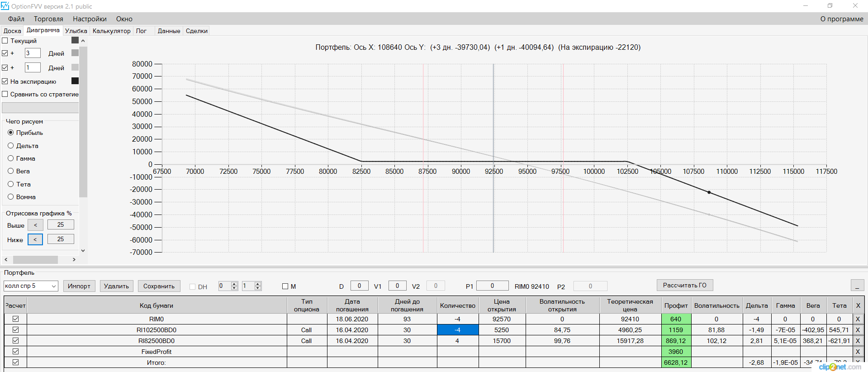Click the days input field showing 3
The image size is (868, 372).
[x=33, y=53]
